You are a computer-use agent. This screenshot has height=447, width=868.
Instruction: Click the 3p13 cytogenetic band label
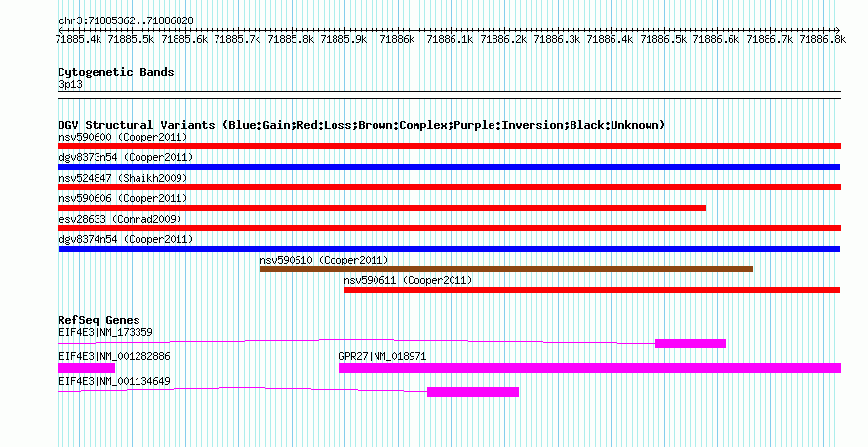[x=70, y=84]
